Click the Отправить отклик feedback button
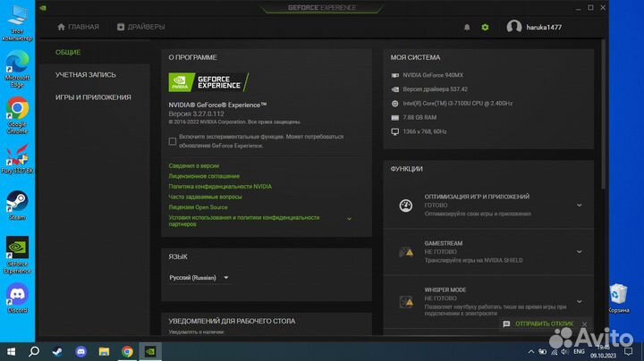The height and width of the screenshot is (361, 644). (x=538, y=323)
